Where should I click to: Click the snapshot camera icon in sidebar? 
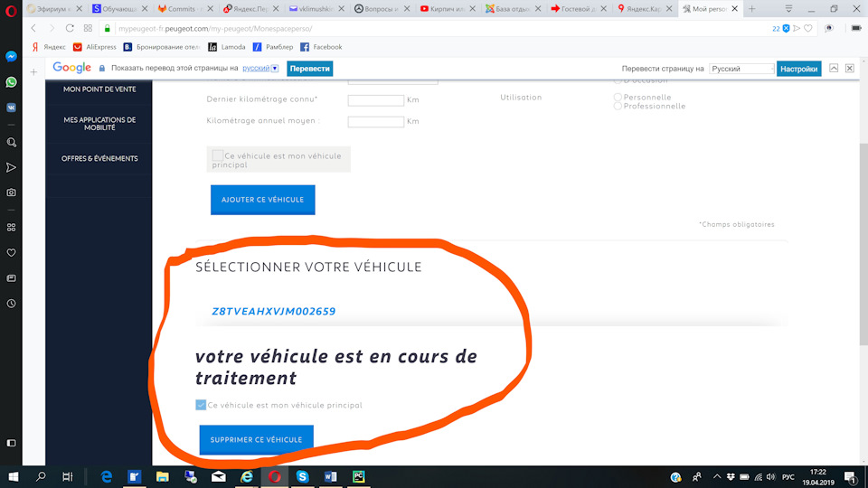(11, 192)
